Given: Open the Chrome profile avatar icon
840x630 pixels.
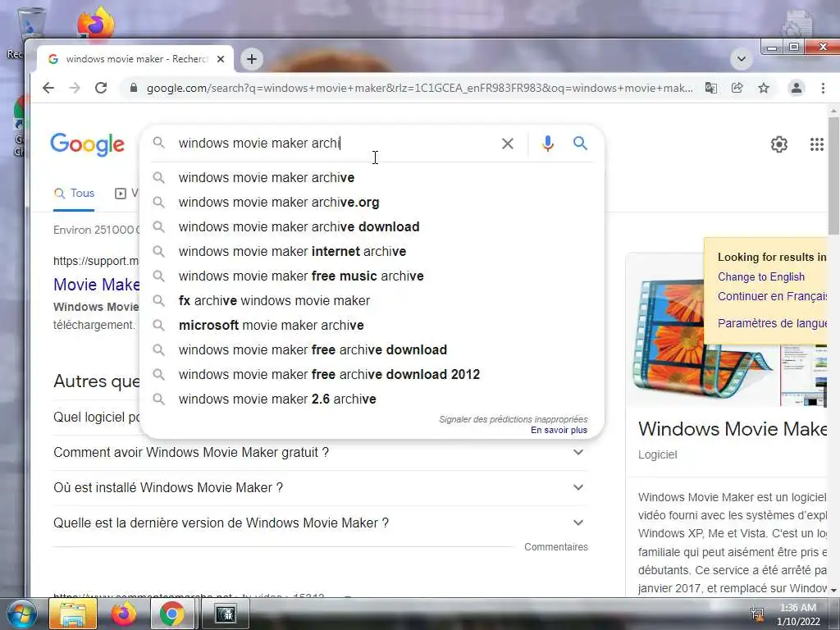Looking at the screenshot, I should [796, 88].
